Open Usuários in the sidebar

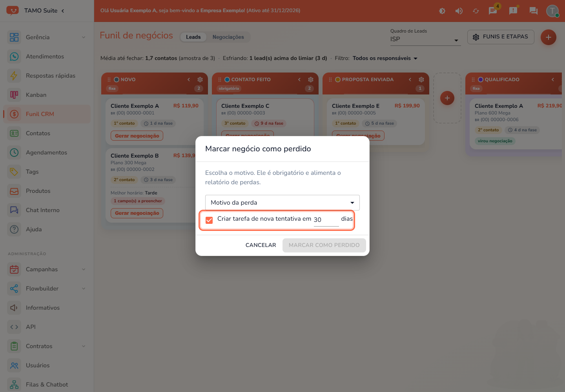47,365
